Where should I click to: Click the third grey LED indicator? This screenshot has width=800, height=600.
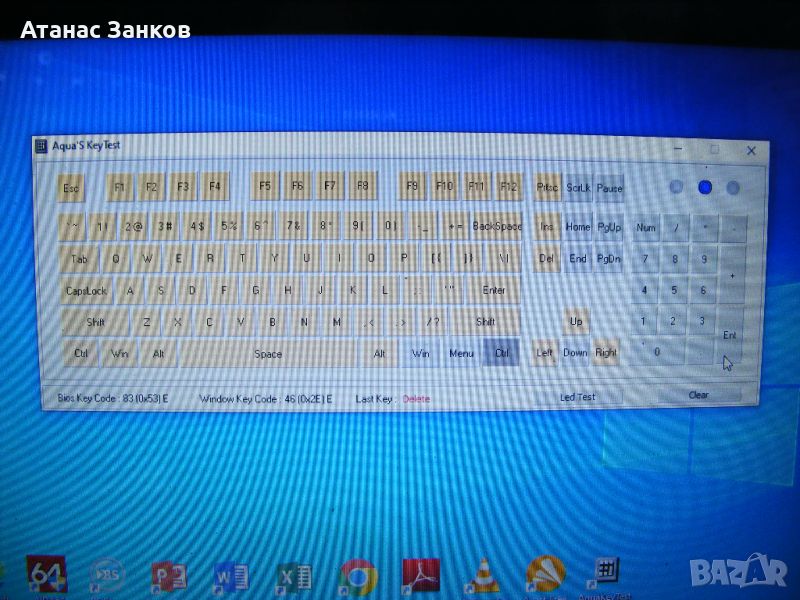[733, 188]
